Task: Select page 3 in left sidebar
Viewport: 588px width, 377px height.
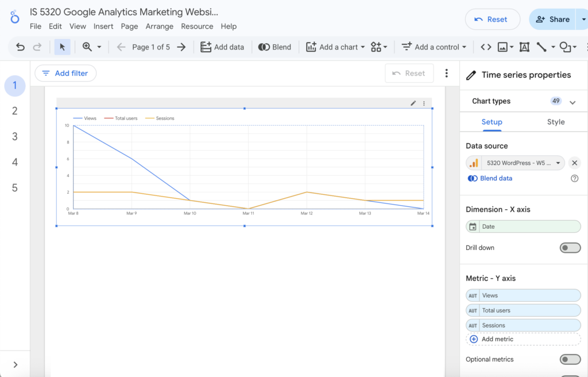Action: 15,137
